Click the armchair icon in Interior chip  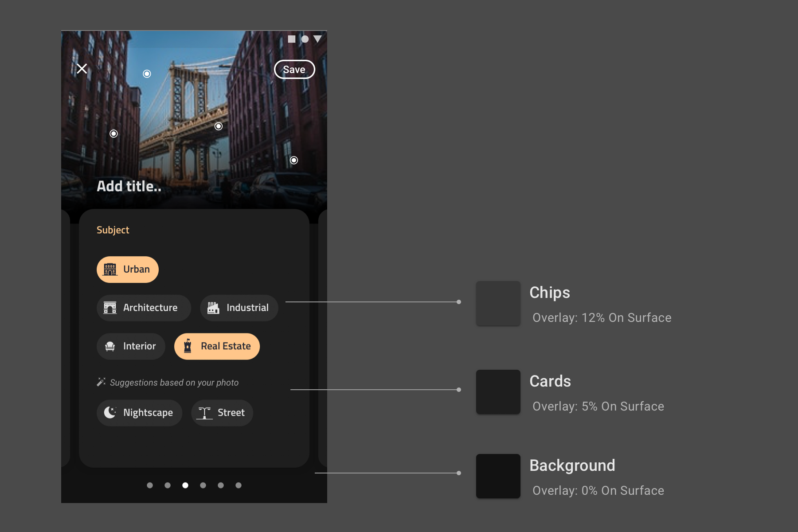pyautogui.click(x=110, y=346)
